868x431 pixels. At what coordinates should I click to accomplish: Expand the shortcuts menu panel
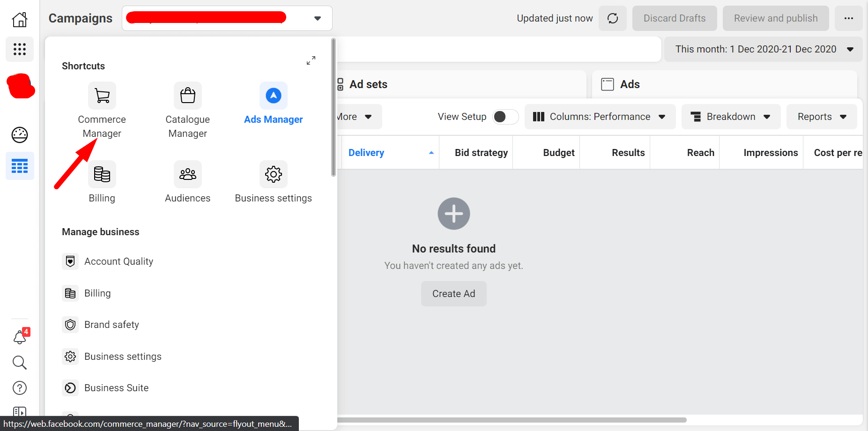(311, 61)
